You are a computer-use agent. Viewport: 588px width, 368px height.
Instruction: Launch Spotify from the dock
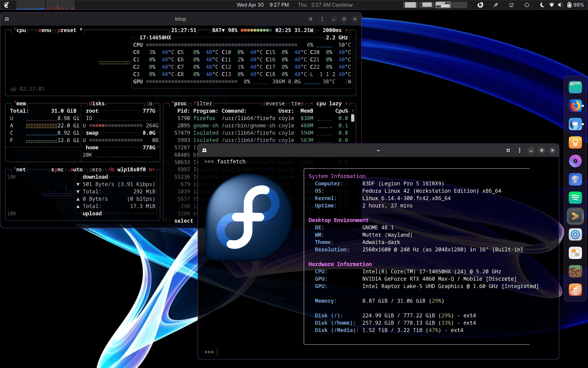click(575, 198)
